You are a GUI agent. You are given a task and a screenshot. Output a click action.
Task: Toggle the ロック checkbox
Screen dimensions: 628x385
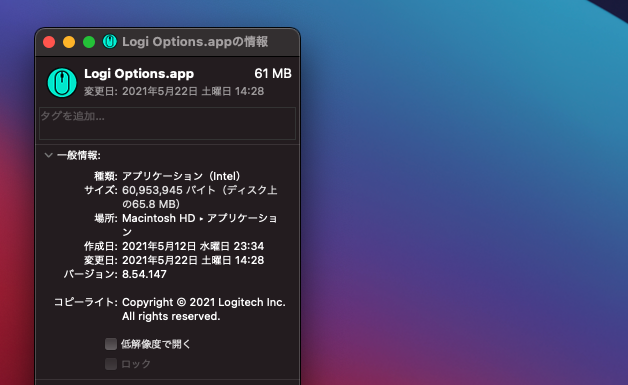[111, 364]
